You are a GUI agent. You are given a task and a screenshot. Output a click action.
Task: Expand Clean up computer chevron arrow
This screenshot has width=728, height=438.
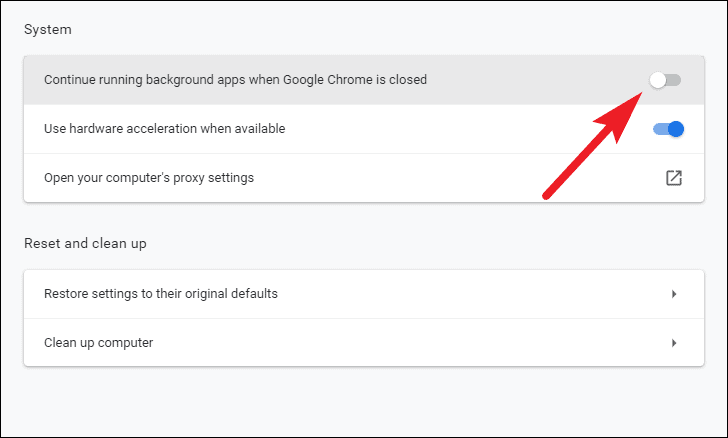674,343
